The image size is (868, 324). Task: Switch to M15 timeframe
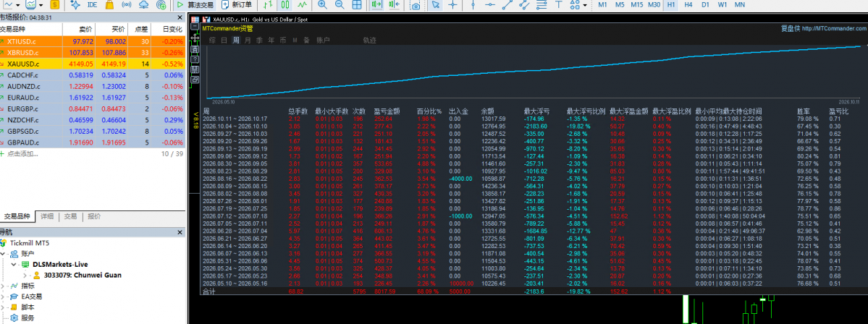[636, 5]
